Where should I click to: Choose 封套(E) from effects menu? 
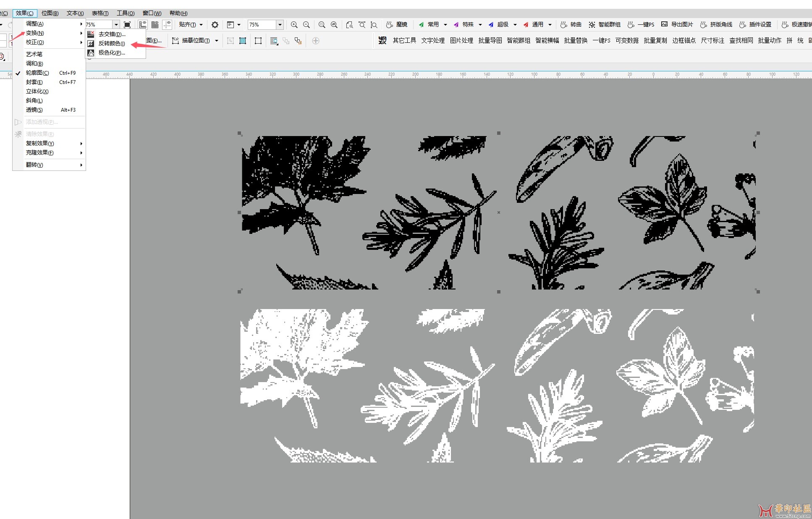(x=49, y=82)
